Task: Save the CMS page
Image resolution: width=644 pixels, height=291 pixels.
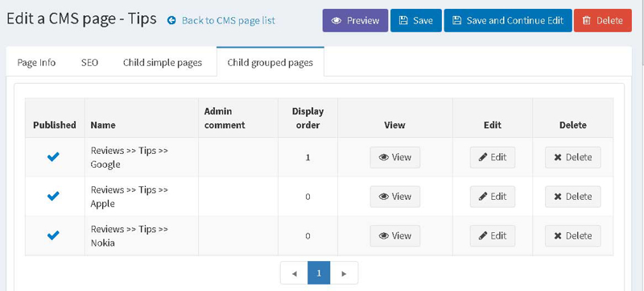Action: point(415,20)
